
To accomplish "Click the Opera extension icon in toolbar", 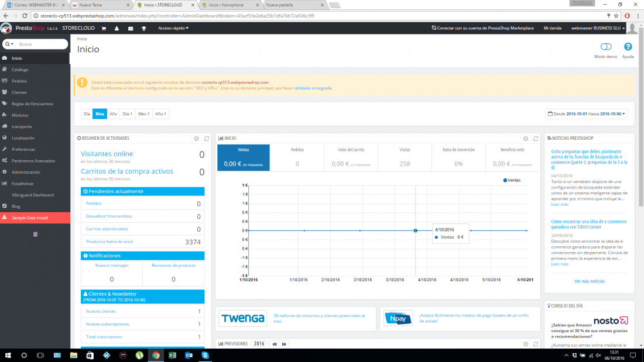I will click(627, 16).
